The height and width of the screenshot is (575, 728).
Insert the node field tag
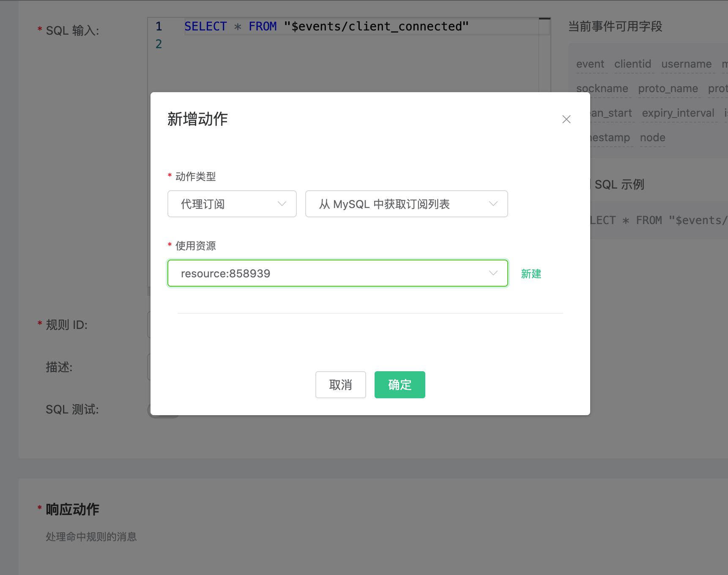[x=653, y=137]
